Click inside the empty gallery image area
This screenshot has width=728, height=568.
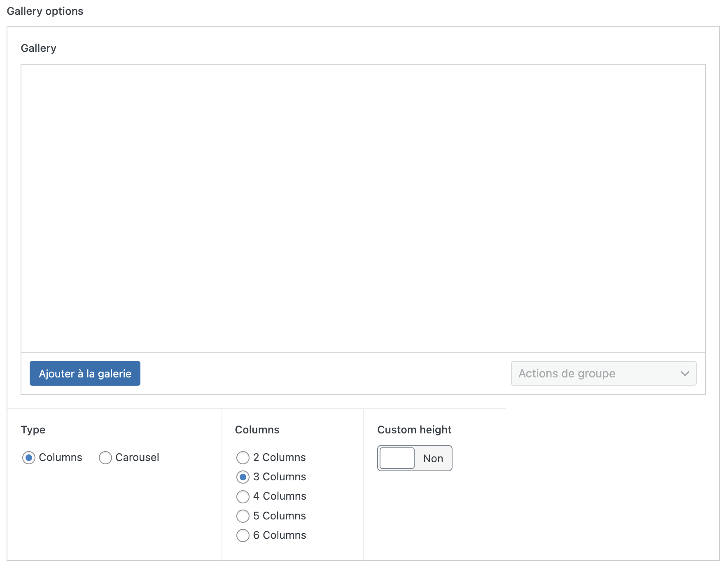pos(363,208)
